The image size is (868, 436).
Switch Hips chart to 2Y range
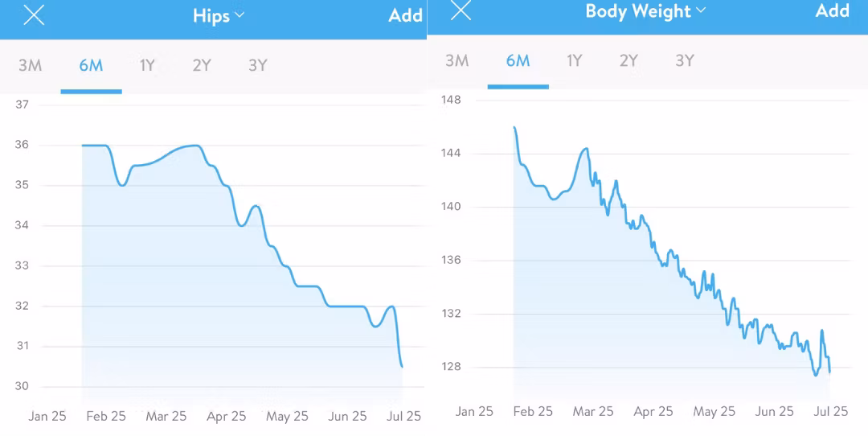[202, 65]
